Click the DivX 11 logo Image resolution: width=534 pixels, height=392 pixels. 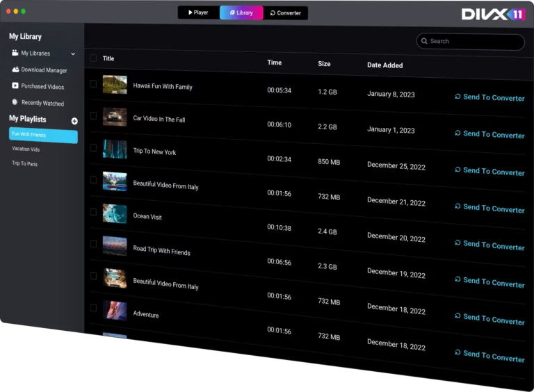click(x=493, y=15)
